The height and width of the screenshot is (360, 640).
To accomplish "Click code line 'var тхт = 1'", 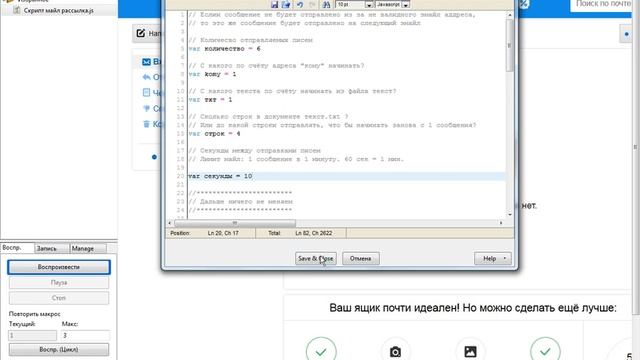I will tap(211, 100).
